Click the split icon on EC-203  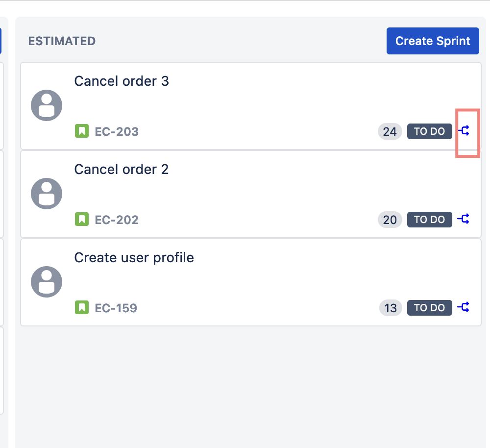(x=464, y=131)
